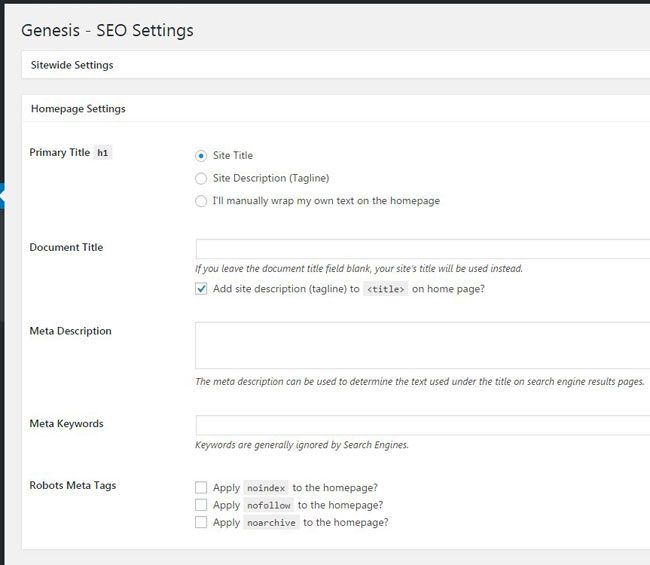This screenshot has height=565, width=650.
Task: Click the Meta Keywords field label
Action: [66, 423]
